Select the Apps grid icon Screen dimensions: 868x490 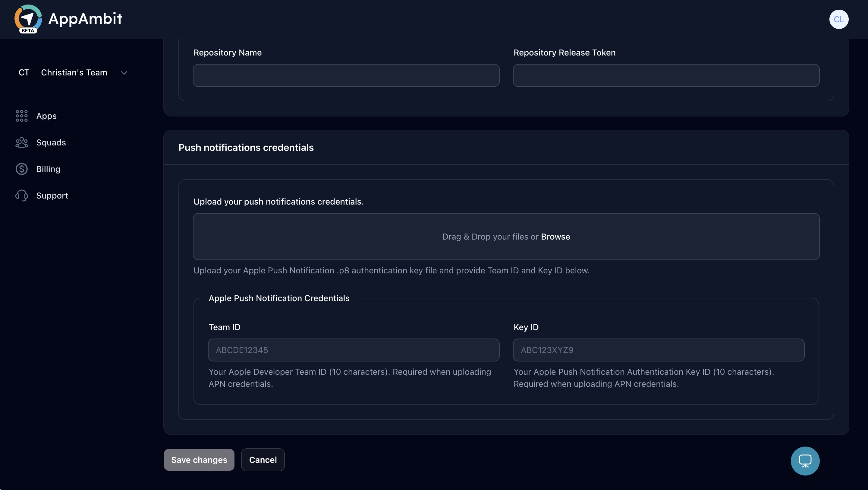coord(21,116)
